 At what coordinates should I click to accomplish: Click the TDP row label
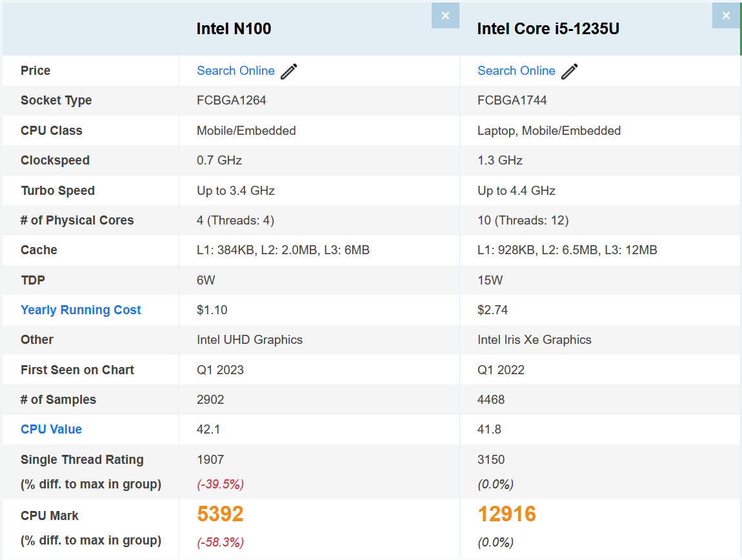pos(33,280)
